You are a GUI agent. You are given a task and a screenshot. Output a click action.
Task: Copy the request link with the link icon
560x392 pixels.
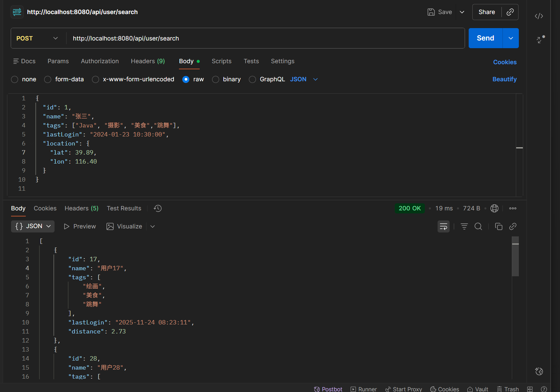(510, 12)
